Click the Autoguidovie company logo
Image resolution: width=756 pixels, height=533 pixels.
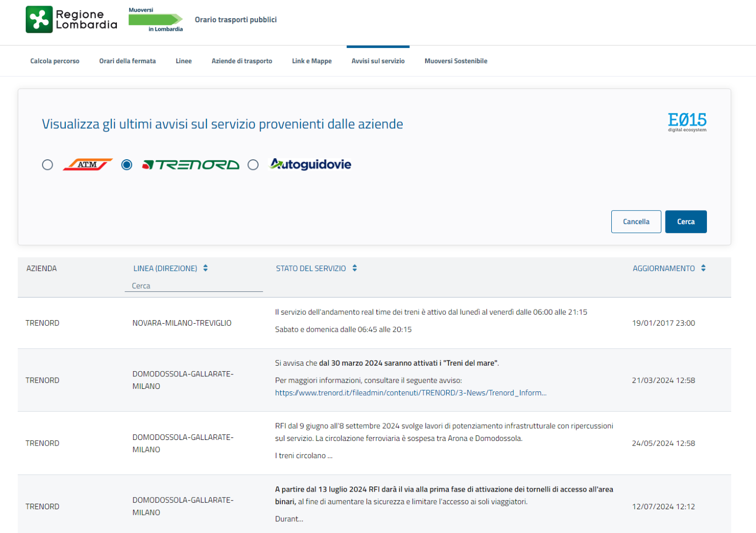coord(310,164)
